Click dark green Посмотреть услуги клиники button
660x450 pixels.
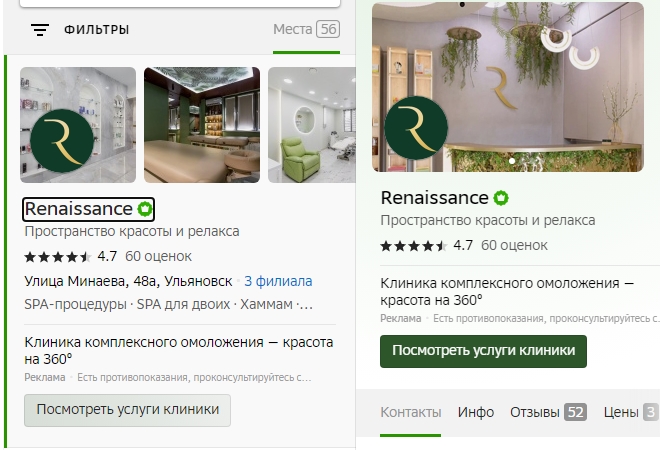pos(483,351)
